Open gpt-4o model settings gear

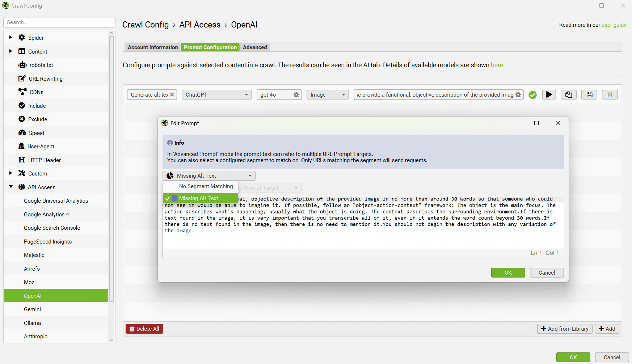296,95
